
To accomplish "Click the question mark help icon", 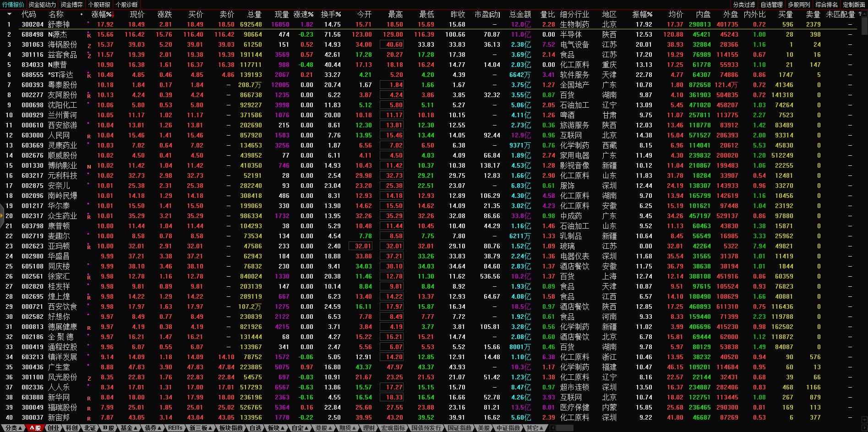I will click(x=860, y=14).
